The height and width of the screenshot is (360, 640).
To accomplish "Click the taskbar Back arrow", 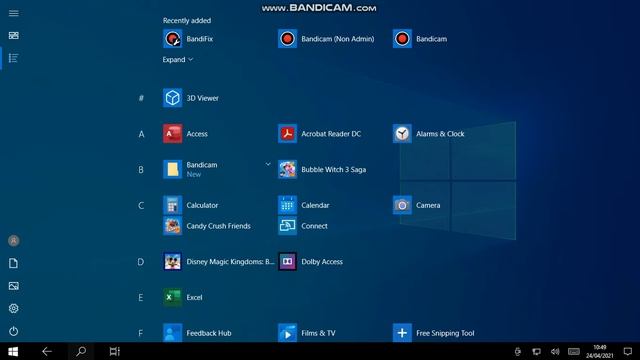I will click(47, 351).
